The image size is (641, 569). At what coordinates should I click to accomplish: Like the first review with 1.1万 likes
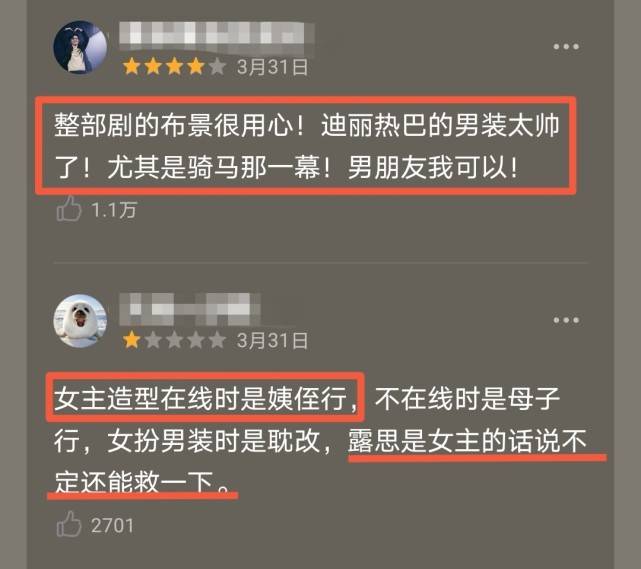point(69,209)
